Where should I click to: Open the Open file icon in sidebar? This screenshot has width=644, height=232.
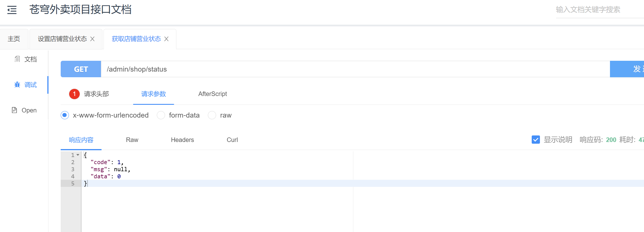tap(14, 110)
